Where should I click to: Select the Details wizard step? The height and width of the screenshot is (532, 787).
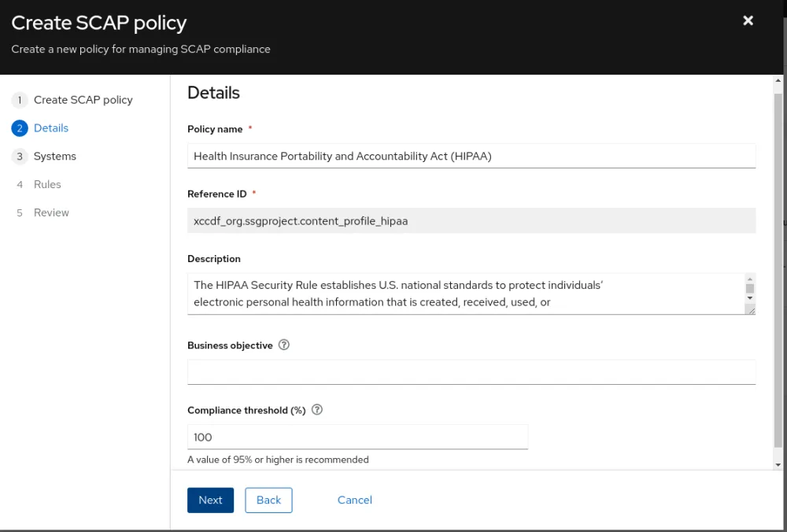point(51,128)
